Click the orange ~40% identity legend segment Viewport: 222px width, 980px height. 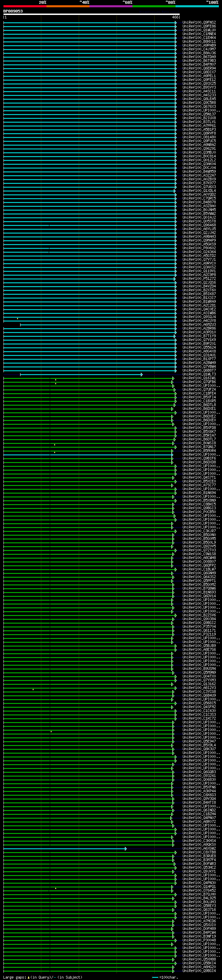68,6
